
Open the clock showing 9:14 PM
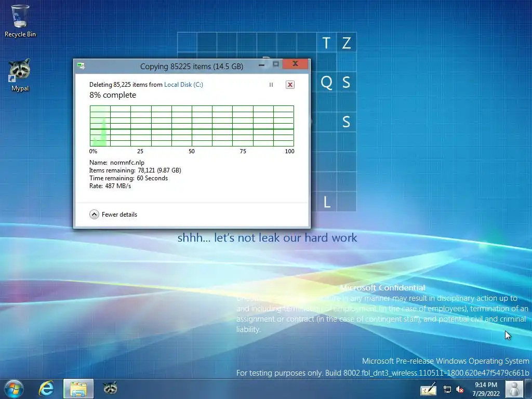(486, 389)
